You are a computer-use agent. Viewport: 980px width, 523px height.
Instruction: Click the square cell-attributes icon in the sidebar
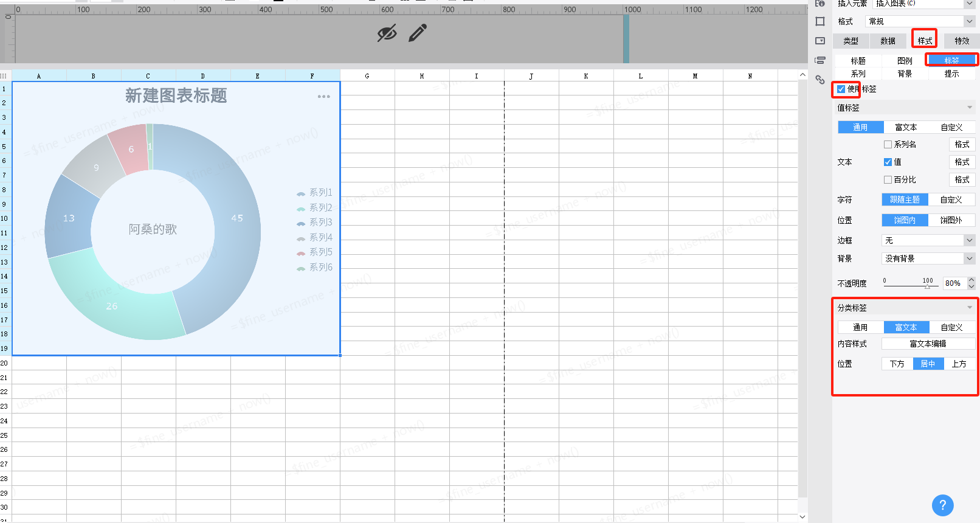click(x=820, y=21)
